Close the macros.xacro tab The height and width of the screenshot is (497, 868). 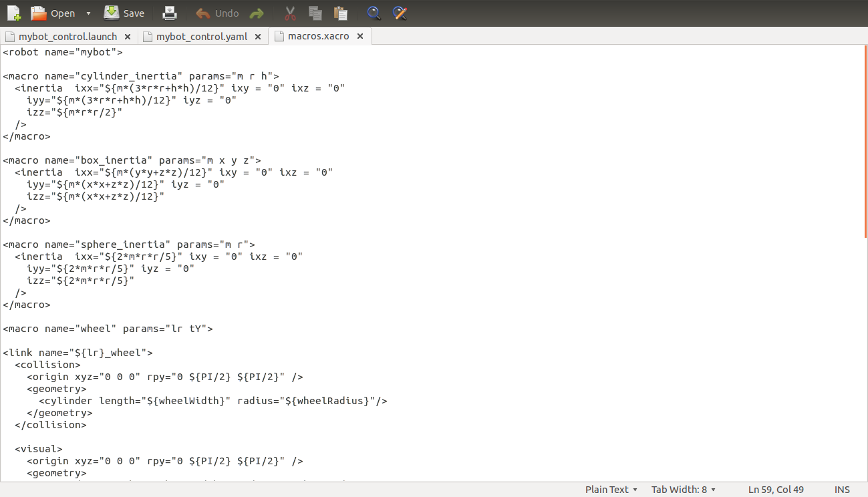click(x=359, y=37)
